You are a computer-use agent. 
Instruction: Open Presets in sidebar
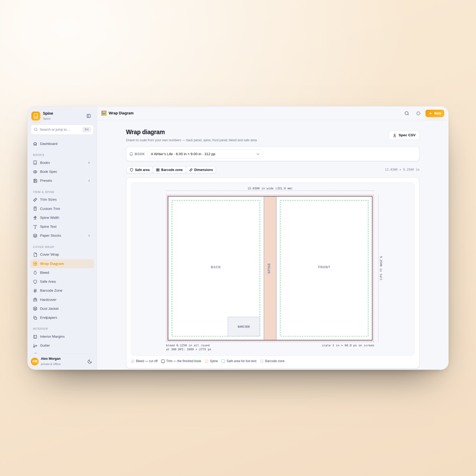coord(62,181)
